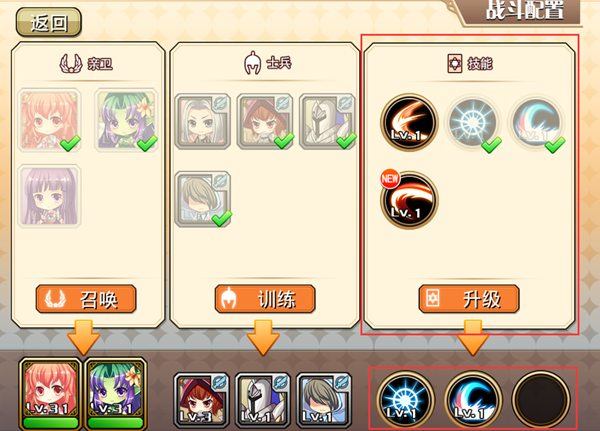Deselect the brown-haired soldier card
600x431 pixels.
(202, 199)
